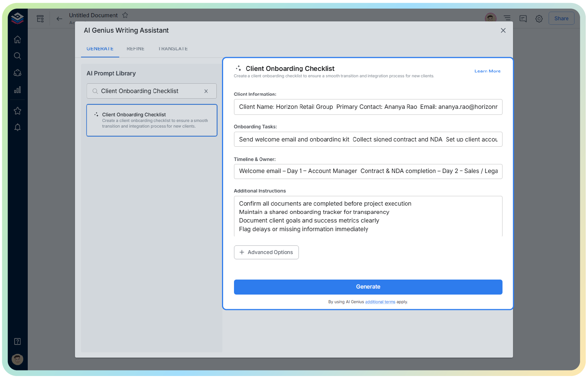
Task: Open the Home icon in sidebar
Action: pyautogui.click(x=17, y=39)
